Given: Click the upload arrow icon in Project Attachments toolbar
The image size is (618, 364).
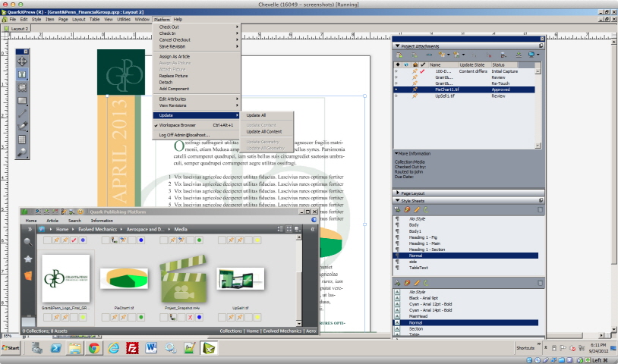Looking at the screenshot, I should [x=519, y=55].
